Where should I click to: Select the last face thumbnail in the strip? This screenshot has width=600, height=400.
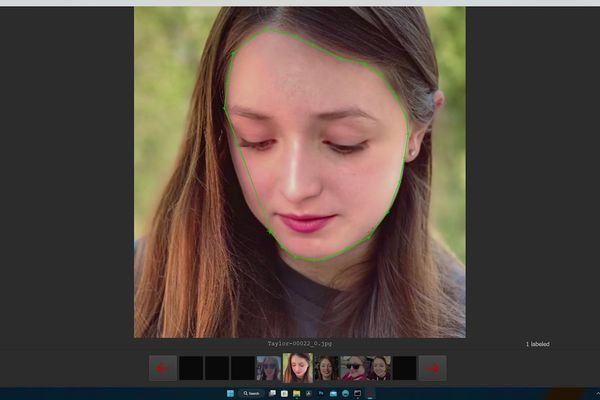380,368
